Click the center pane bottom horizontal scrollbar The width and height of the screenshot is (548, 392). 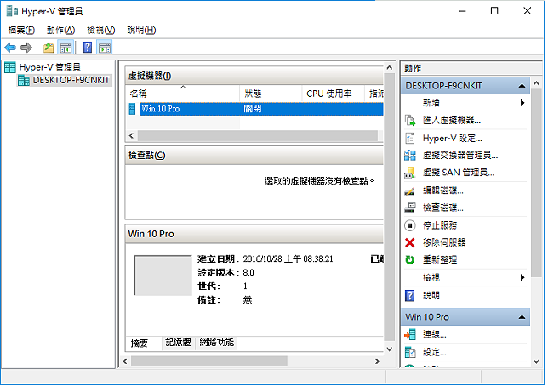(x=209, y=361)
